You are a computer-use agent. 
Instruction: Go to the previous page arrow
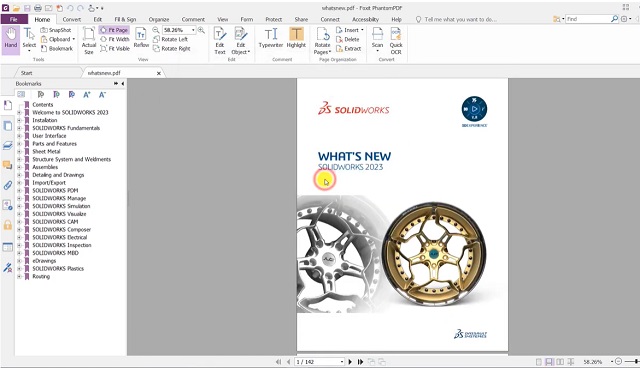point(289,362)
